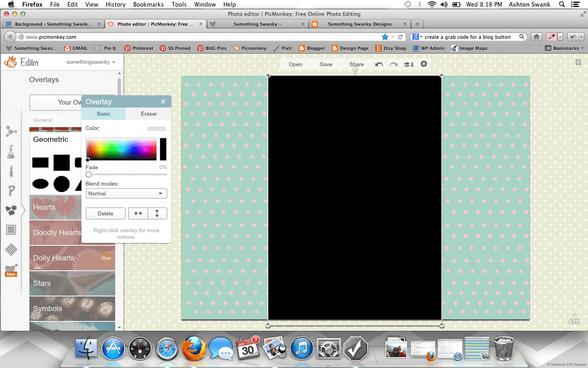
Task: Open the Blend modes Normal dropdown
Action: (126, 193)
